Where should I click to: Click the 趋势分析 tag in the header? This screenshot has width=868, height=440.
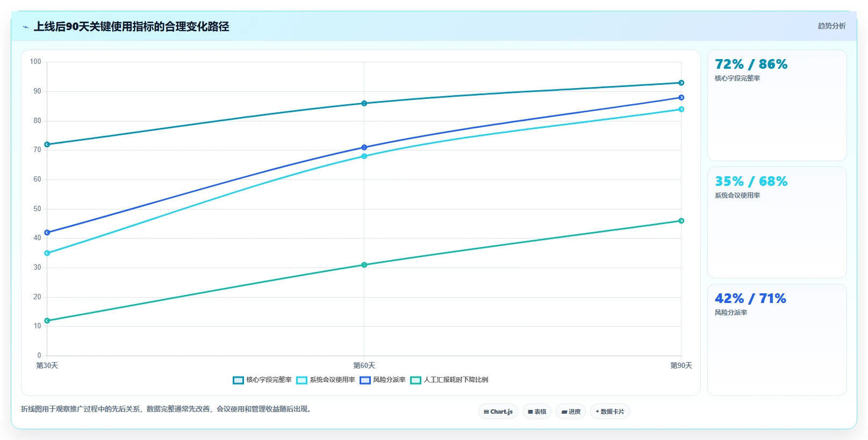(x=831, y=26)
